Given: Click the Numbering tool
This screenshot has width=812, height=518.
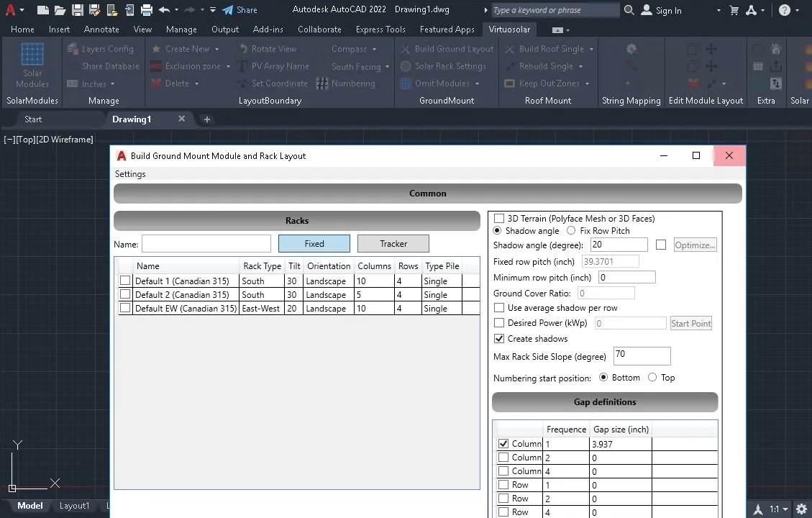Looking at the screenshot, I should tap(346, 83).
